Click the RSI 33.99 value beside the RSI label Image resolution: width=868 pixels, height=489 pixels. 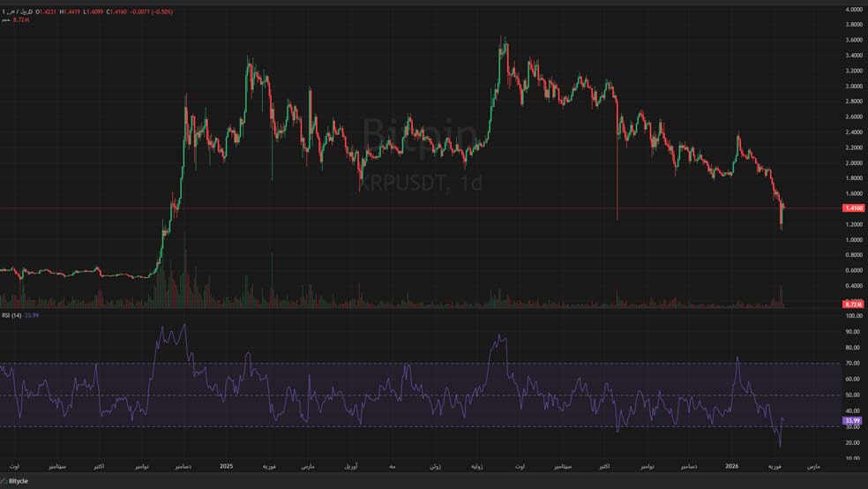pos(33,315)
